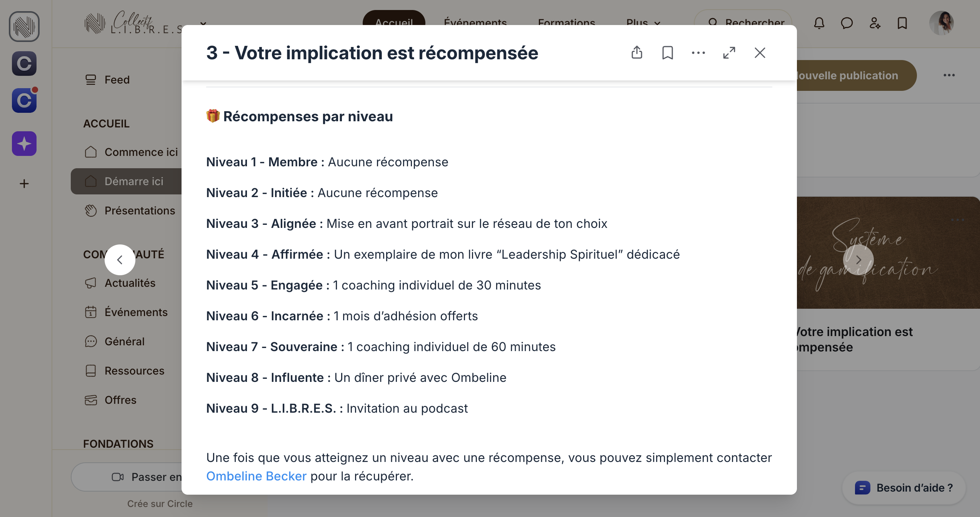Open the top bar bookmarks icon
This screenshot has width=980, height=517.
(902, 23)
